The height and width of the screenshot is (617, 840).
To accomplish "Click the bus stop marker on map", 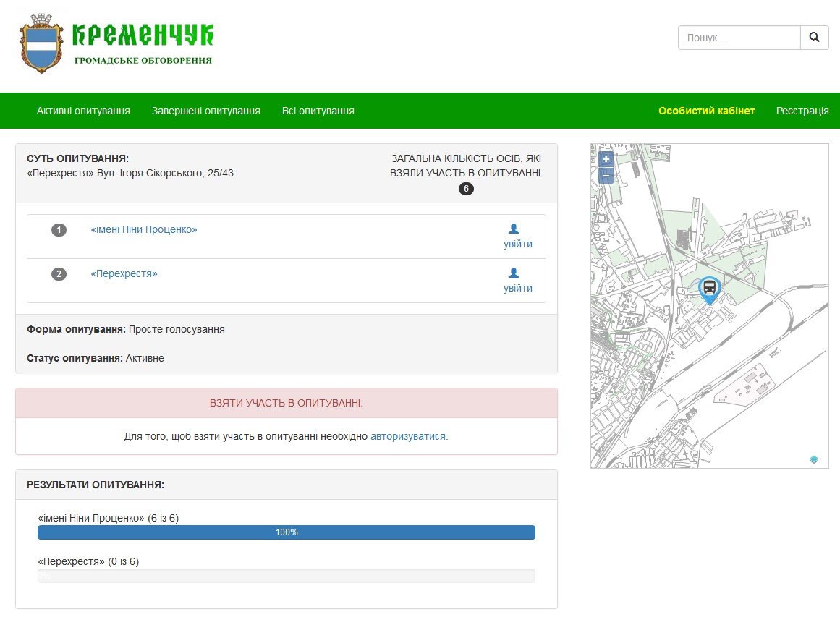I will [x=710, y=289].
